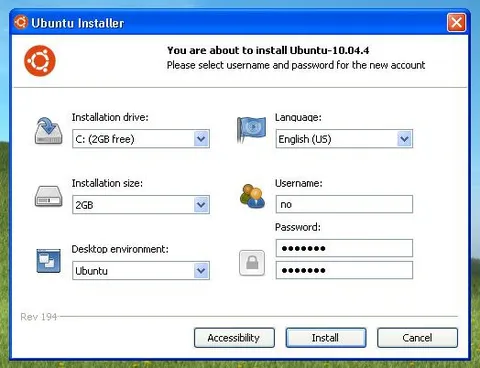Image resolution: width=480 pixels, height=368 pixels.
Task: Select the 'English (US)' language combo box
Action: [344, 139]
